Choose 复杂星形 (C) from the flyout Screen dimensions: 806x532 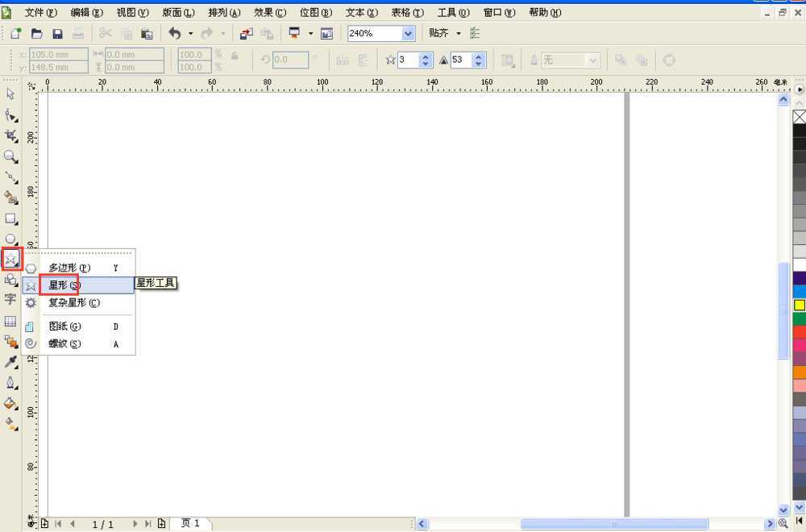click(74, 303)
